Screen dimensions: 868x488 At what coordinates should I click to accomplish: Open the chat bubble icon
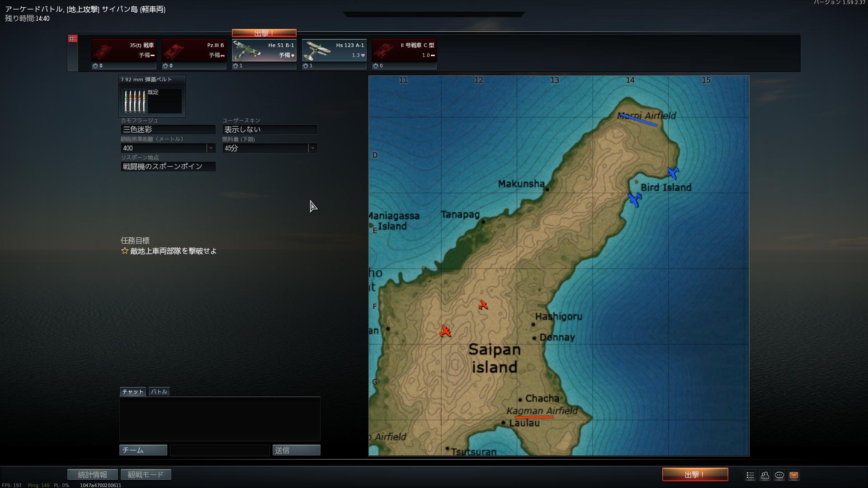coord(779,475)
